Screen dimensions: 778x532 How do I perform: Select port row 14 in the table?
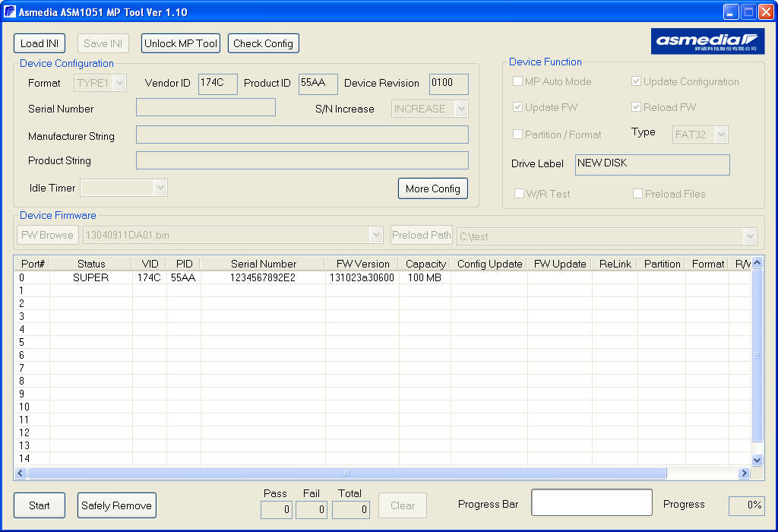click(383, 458)
